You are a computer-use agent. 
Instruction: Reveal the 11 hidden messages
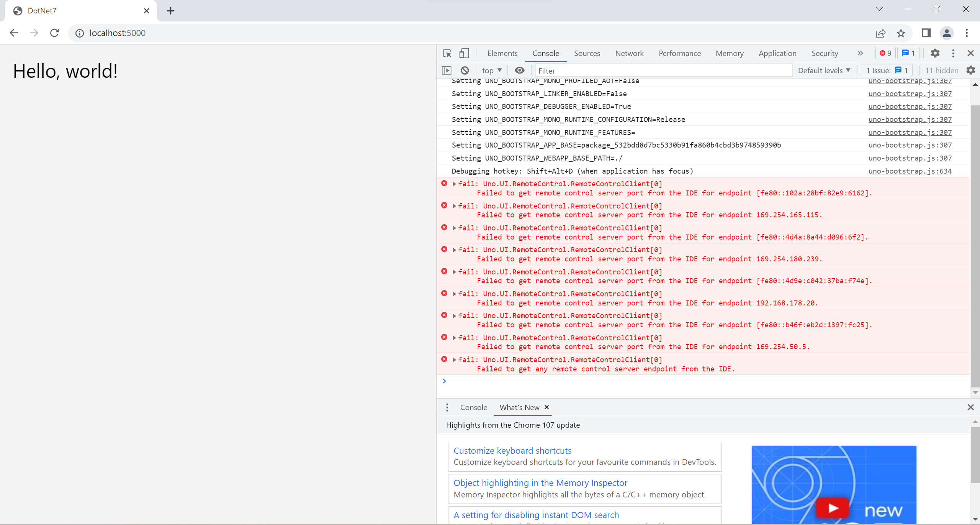pyautogui.click(x=941, y=70)
